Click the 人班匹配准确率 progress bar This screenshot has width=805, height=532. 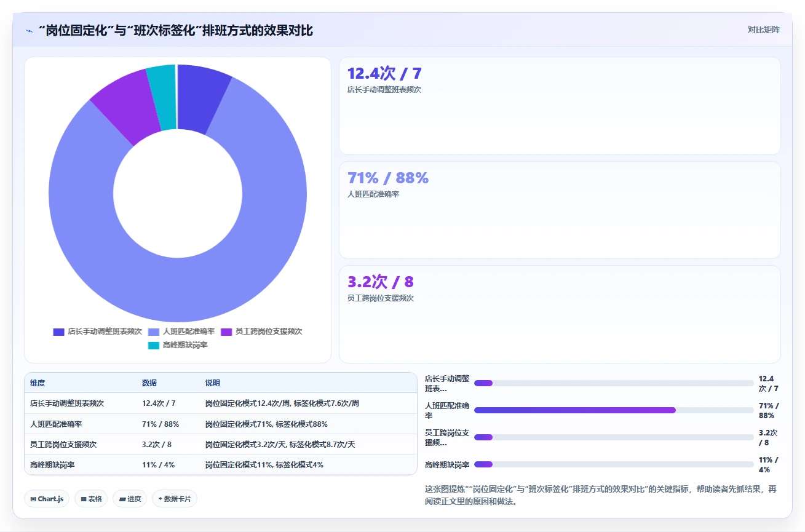coord(614,410)
